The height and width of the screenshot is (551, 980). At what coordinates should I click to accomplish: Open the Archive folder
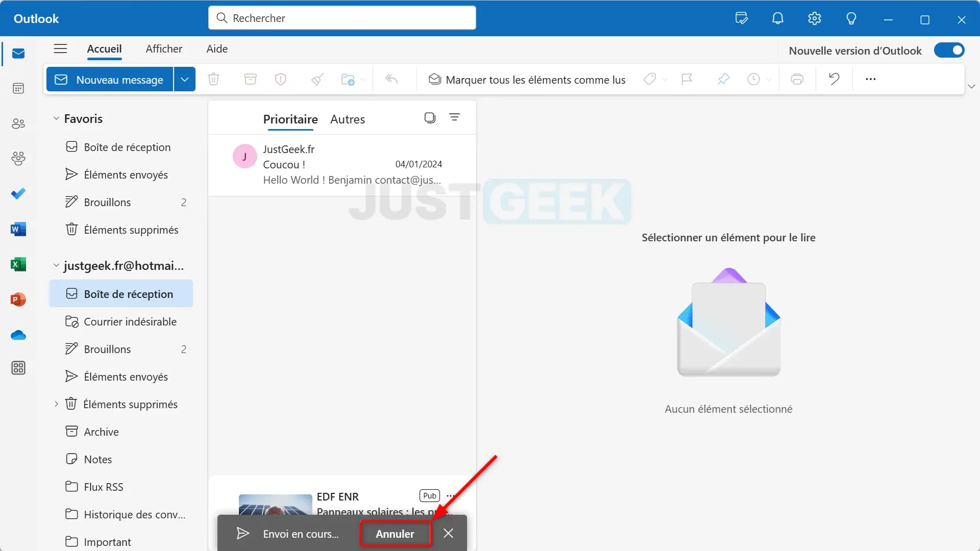121,432
